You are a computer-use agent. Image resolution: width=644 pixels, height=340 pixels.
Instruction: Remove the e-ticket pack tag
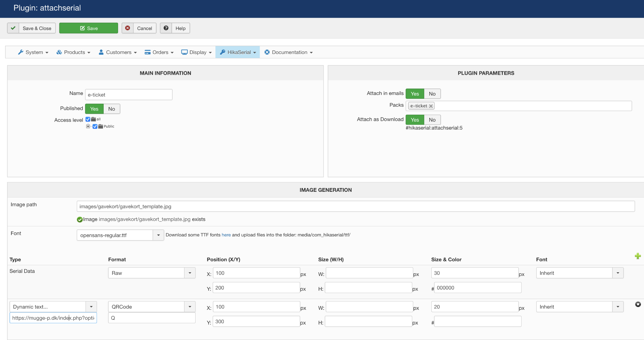431,106
